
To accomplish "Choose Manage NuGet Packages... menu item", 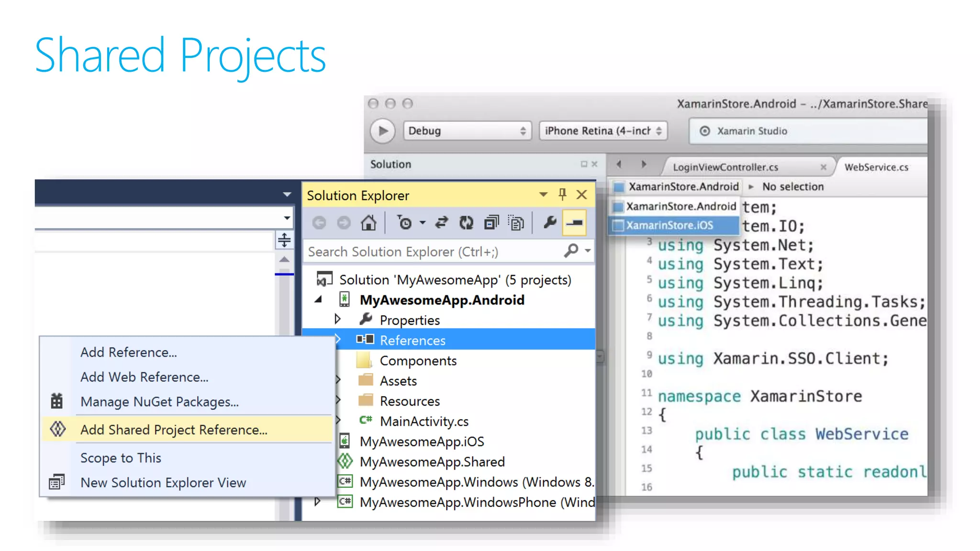I will (x=187, y=402).
